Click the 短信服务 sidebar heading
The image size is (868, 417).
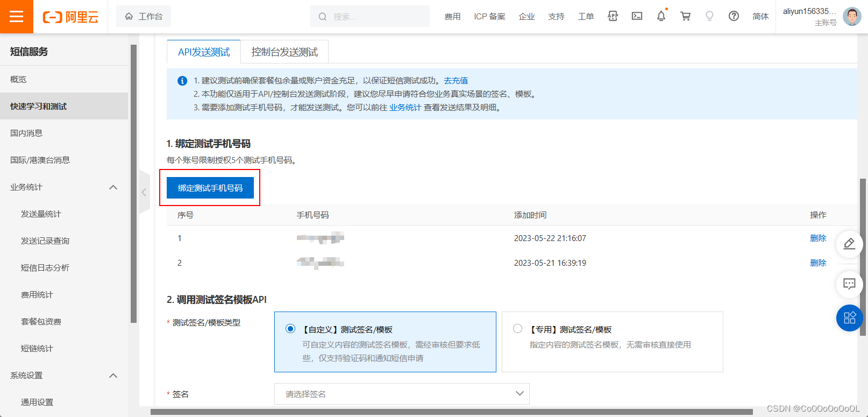coord(29,52)
